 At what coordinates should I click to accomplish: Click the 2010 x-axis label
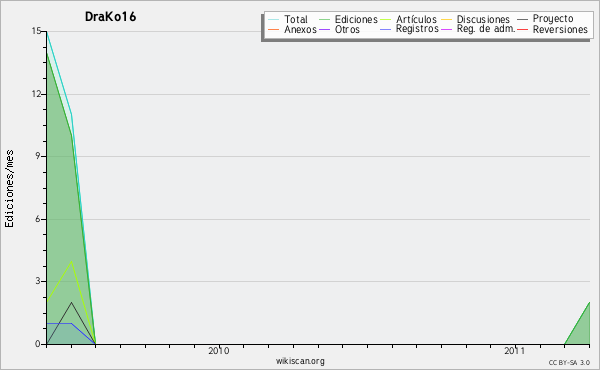coord(219,350)
